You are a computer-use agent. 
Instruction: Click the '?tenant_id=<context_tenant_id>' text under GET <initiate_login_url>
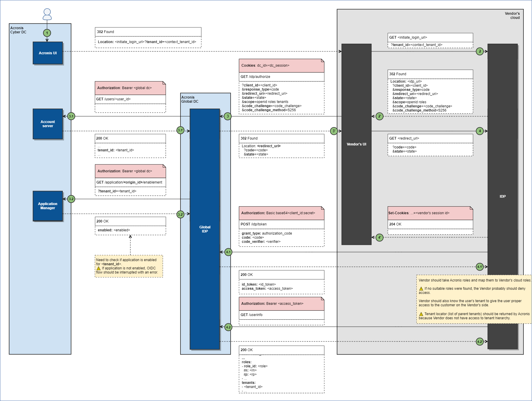tap(416, 45)
